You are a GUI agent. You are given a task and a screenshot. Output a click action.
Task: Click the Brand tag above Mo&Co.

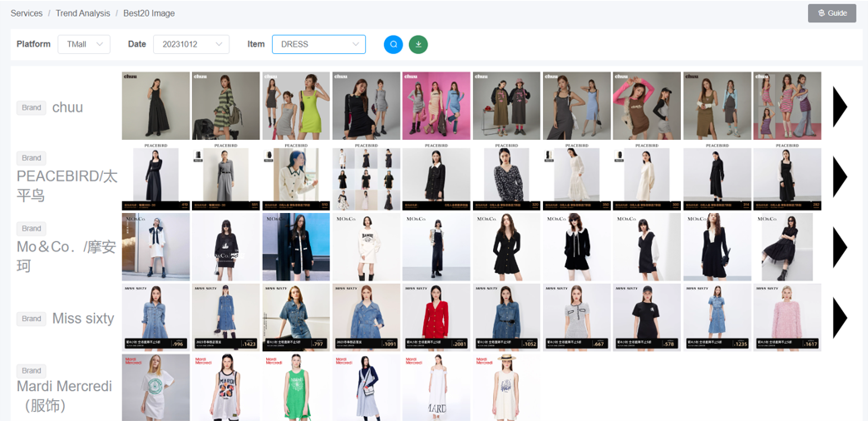click(x=32, y=228)
